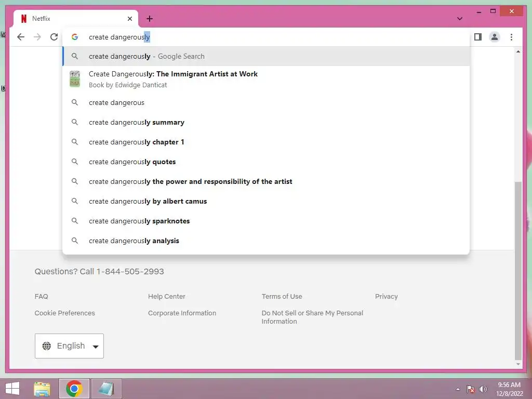532x399 pixels.
Task: Maximize the Chrome window
Action: pos(493,11)
